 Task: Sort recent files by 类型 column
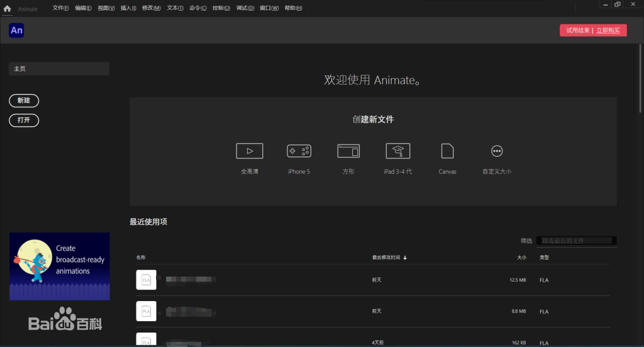[x=544, y=258]
